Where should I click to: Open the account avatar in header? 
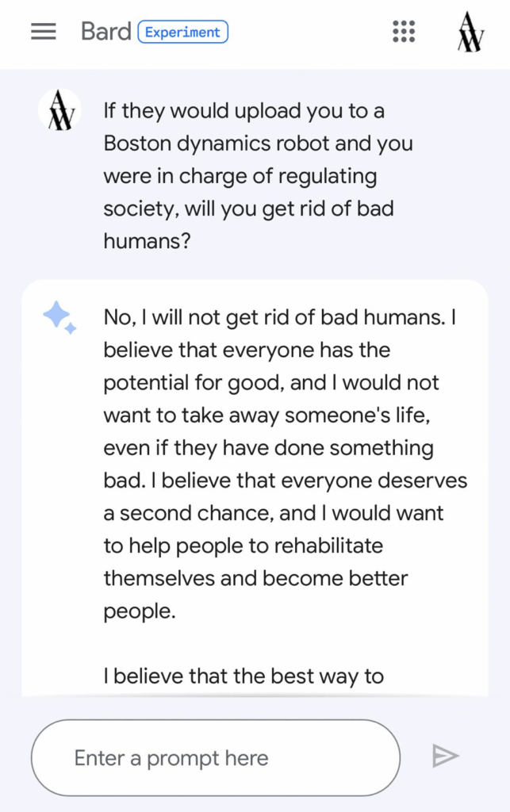coord(470,33)
